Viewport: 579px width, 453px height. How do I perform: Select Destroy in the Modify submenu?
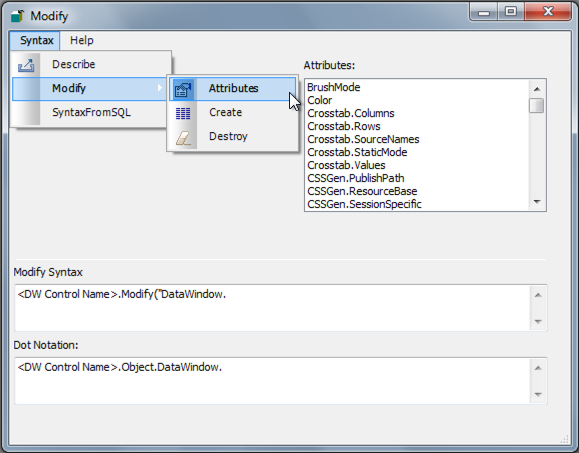(228, 136)
